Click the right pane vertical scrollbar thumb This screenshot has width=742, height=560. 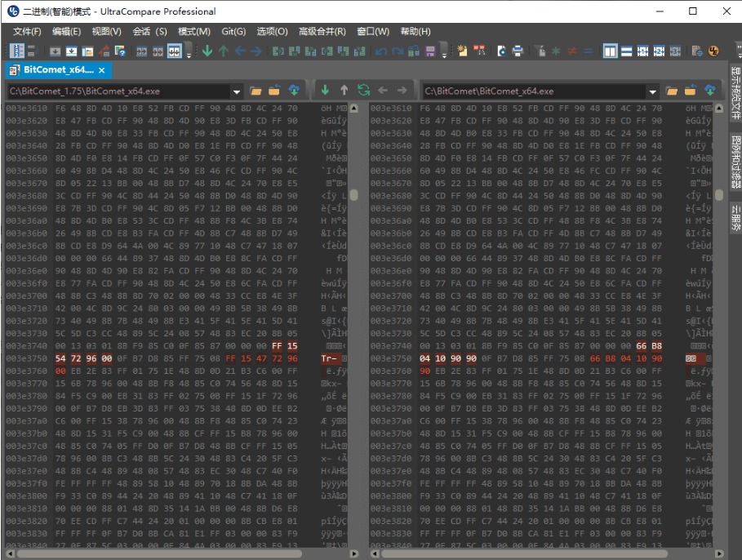pos(719,195)
